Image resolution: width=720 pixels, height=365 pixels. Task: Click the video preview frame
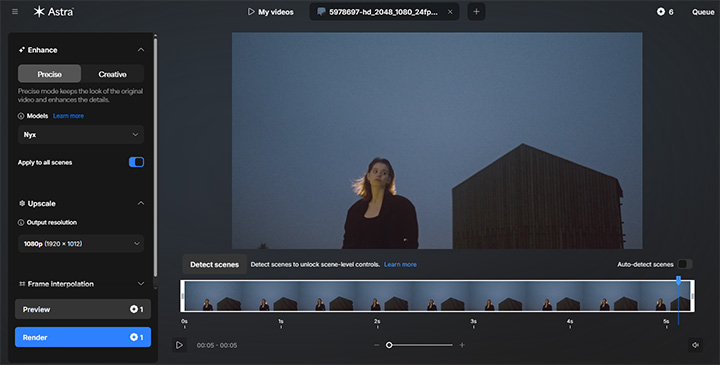pyautogui.click(x=437, y=140)
